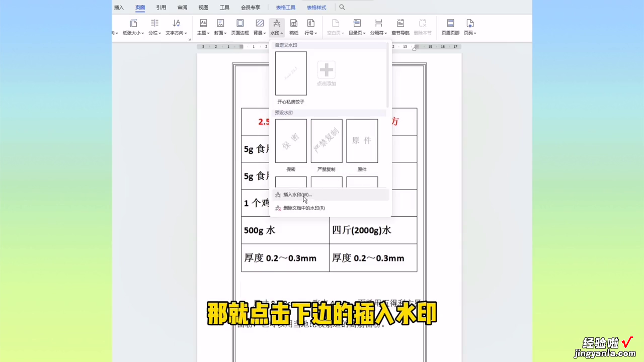The width and height of the screenshot is (644, 362).
Task: Click the watermark panel vertical scrollbar
Action: pyautogui.click(x=387, y=75)
